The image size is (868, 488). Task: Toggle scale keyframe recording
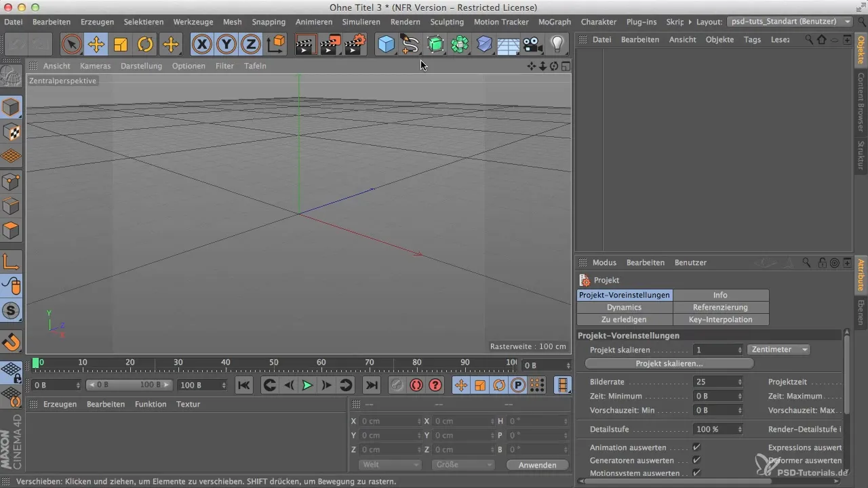coord(480,385)
